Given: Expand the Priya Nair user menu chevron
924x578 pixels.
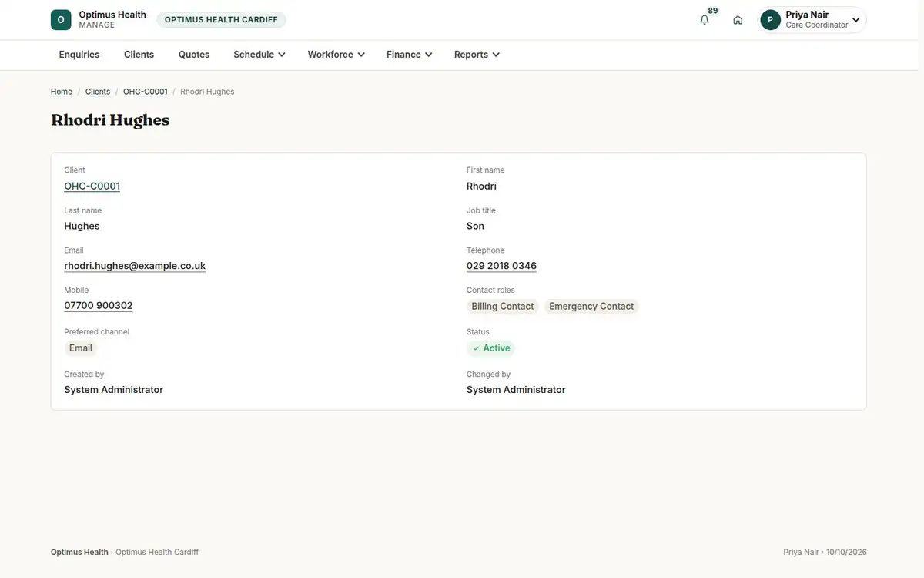Looking at the screenshot, I should tap(855, 20).
